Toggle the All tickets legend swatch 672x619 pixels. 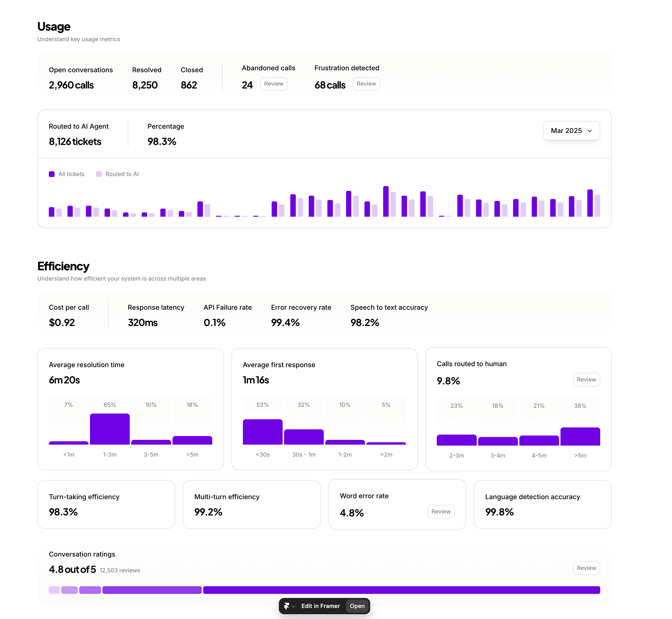pos(52,174)
